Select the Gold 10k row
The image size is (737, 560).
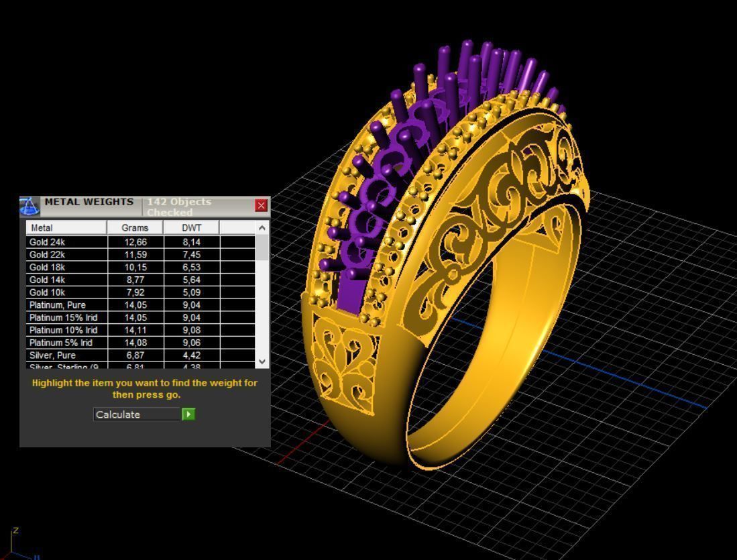[x=141, y=292]
